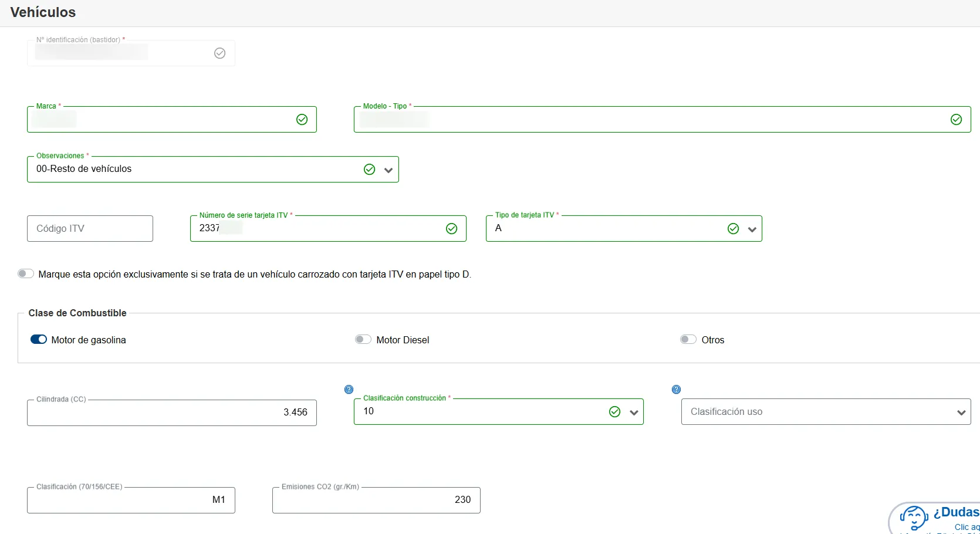This screenshot has height=534, width=980.
Task: Click checkmark in Número de serie tarjeta ITV
Action: click(451, 229)
